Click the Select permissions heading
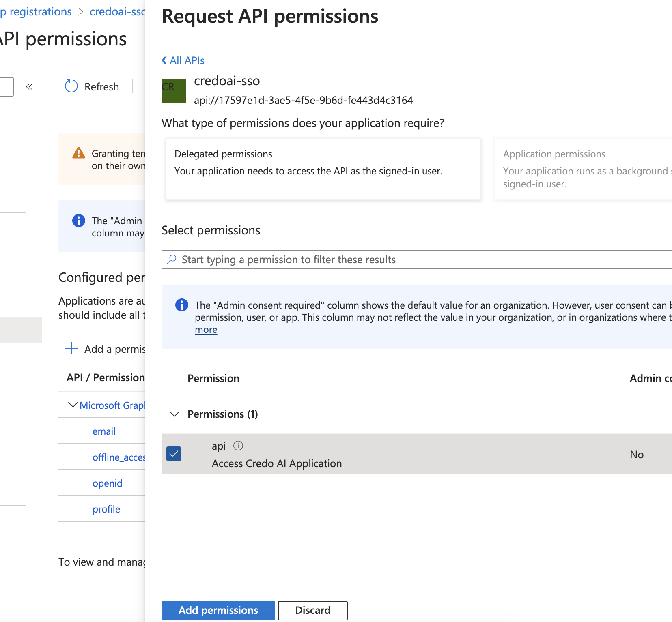This screenshot has height=622, width=672. pos(211,230)
